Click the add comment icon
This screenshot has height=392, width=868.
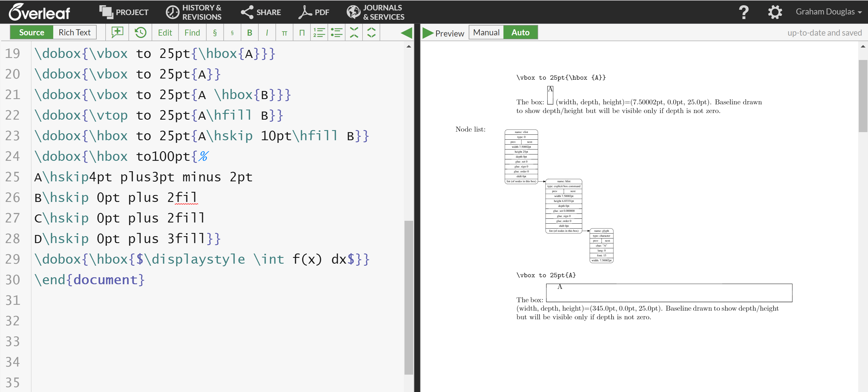117,32
